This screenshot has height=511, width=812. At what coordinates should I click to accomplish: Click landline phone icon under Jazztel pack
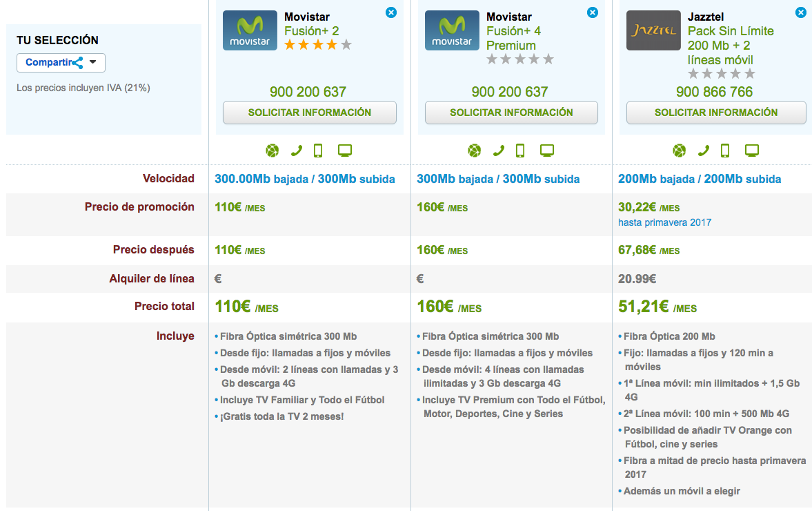pyautogui.click(x=703, y=151)
